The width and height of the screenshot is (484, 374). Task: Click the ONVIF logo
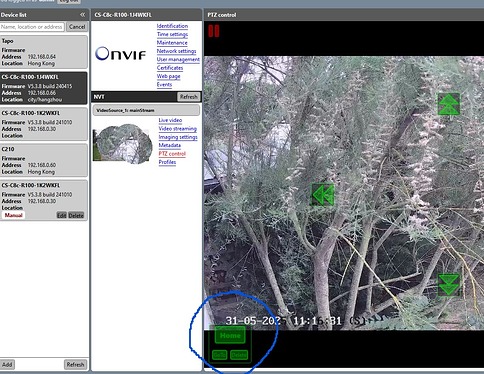pos(120,54)
